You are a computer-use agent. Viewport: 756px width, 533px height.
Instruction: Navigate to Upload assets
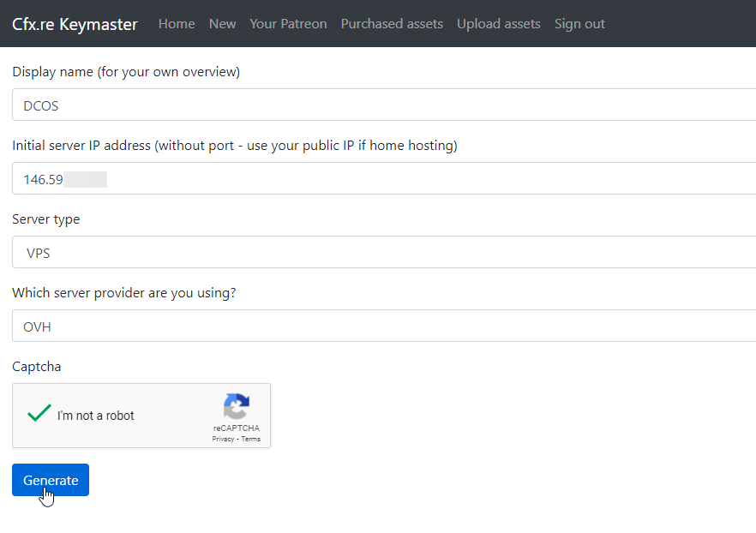pos(498,24)
